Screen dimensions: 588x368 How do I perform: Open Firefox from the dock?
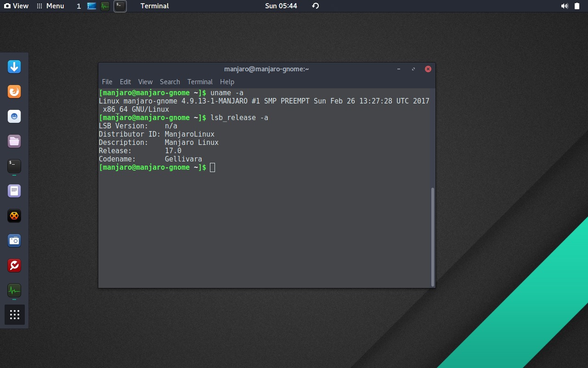point(14,91)
